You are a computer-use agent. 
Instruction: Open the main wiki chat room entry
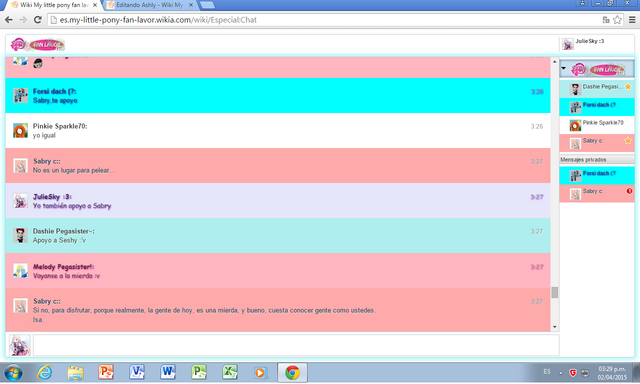597,69
